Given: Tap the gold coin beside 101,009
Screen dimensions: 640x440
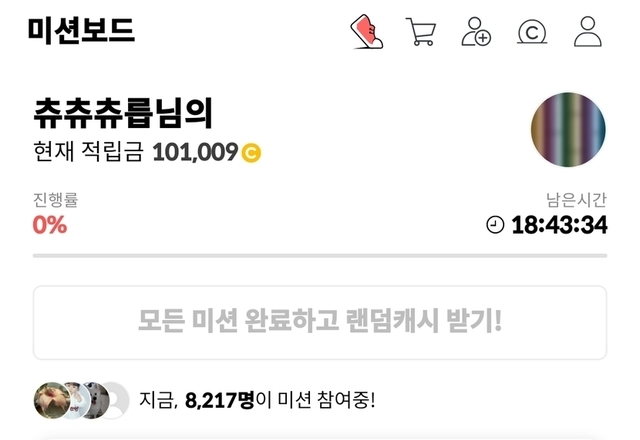Looking at the screenshot, I should pos(251,153).
